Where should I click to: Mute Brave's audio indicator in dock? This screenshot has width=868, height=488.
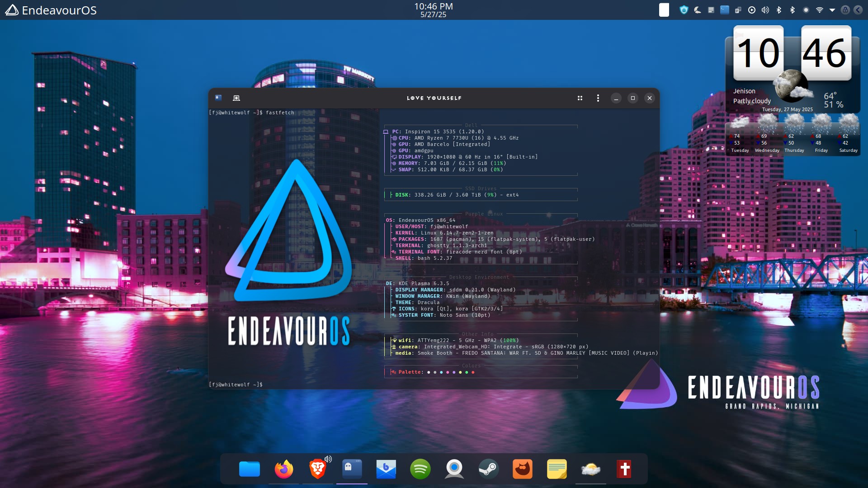click(328, 459)
